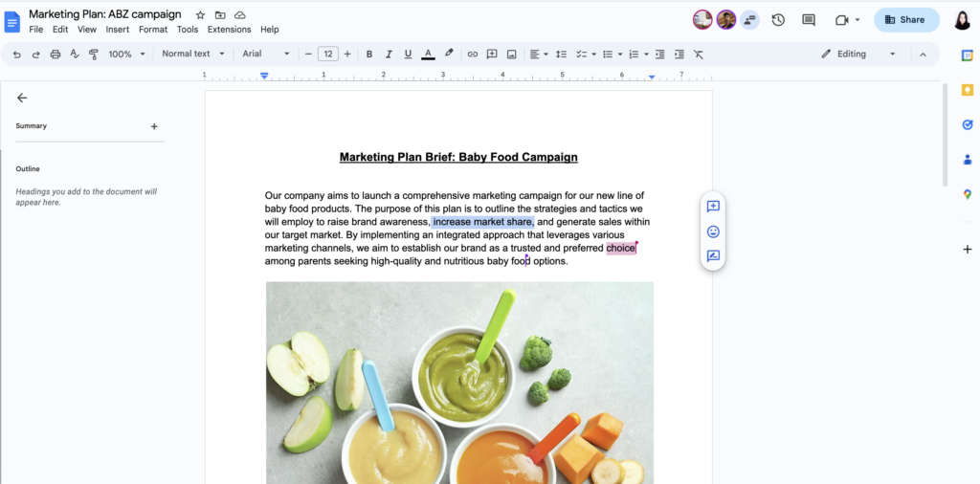Open Contacts side panel icon
This screenshot has height=484, width=980.
(x=967, y=160)
